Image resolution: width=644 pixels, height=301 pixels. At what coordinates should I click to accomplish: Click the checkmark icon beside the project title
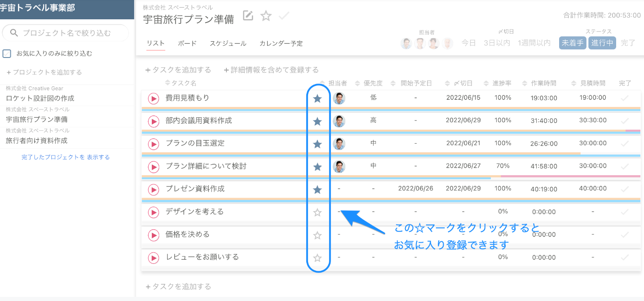[284, 15]
